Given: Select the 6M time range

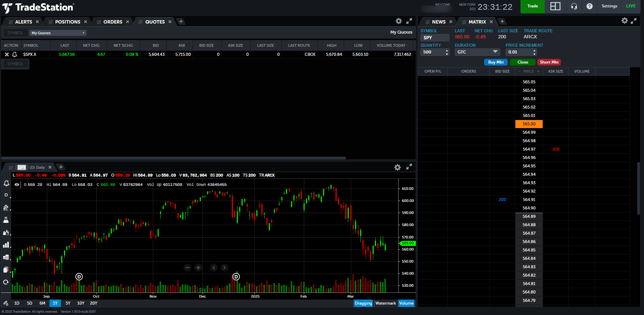Looking at the screenshot, I should [x=42, y=303].
